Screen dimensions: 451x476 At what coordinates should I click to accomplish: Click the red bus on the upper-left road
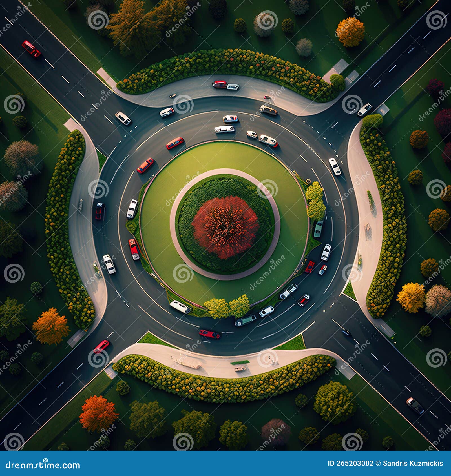(31, 48)
